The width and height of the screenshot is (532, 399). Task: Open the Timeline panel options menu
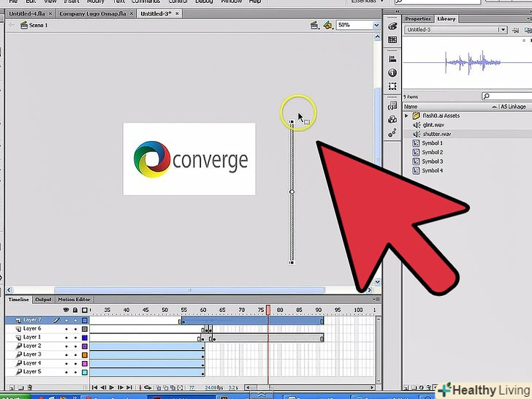coord(376,300)
